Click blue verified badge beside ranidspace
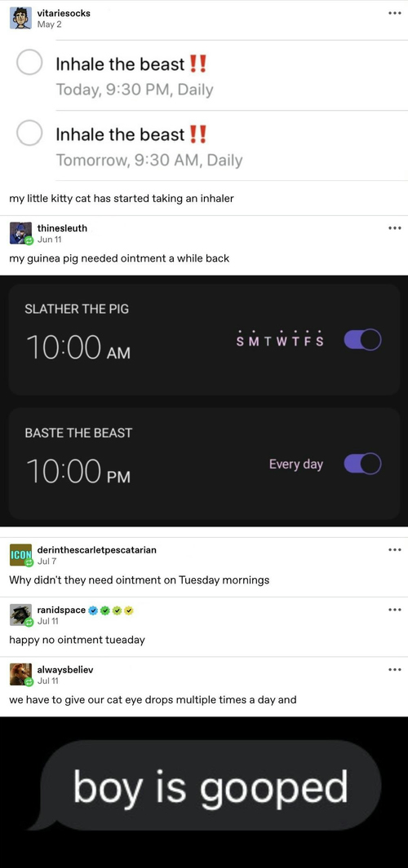408x868 pixels. (93, 610)
